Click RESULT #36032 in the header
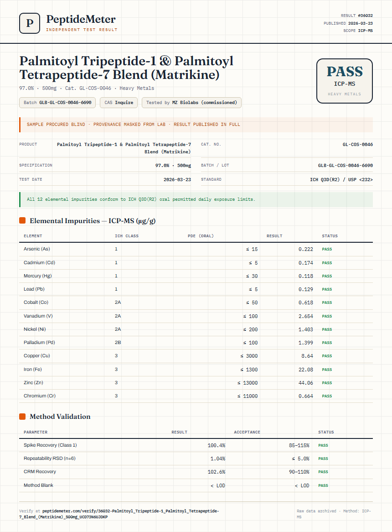392x532 pixels. (357, 16)
